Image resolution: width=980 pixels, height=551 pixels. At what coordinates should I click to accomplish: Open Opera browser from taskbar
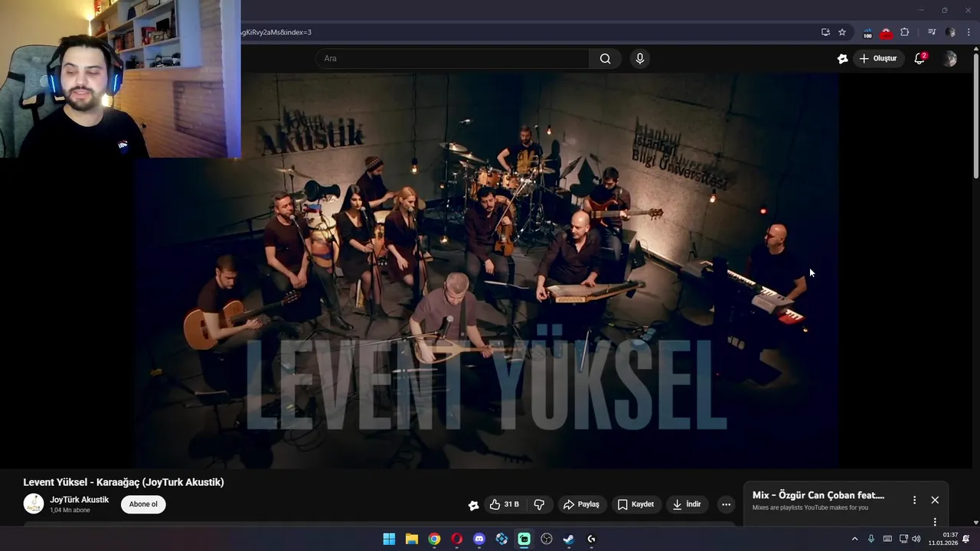[x=456, y=539]
